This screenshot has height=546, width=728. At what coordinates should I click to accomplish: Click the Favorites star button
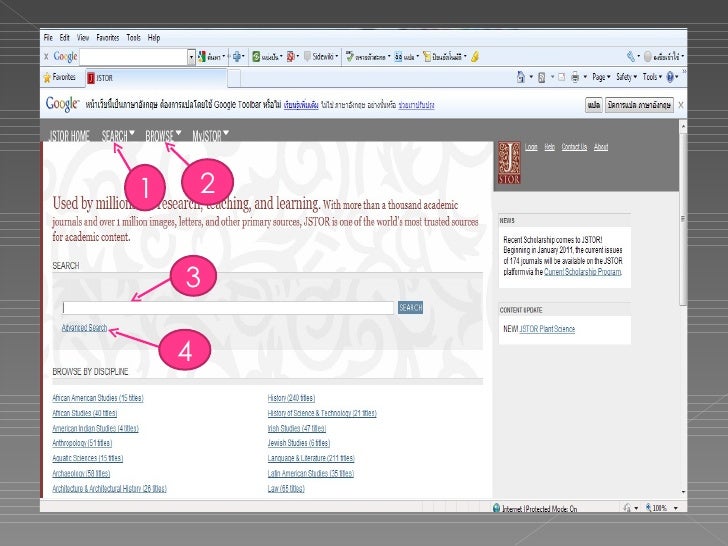tap(59, 77)
